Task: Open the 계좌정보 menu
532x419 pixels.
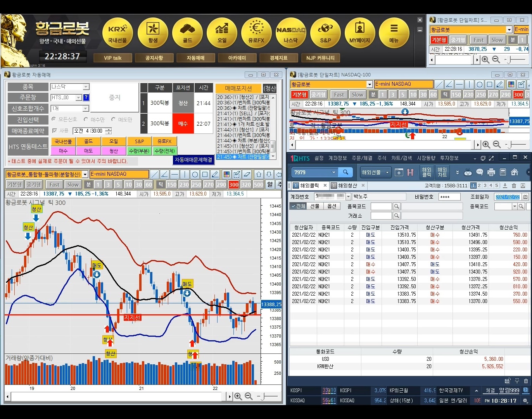Action: (x=337, y=158)
